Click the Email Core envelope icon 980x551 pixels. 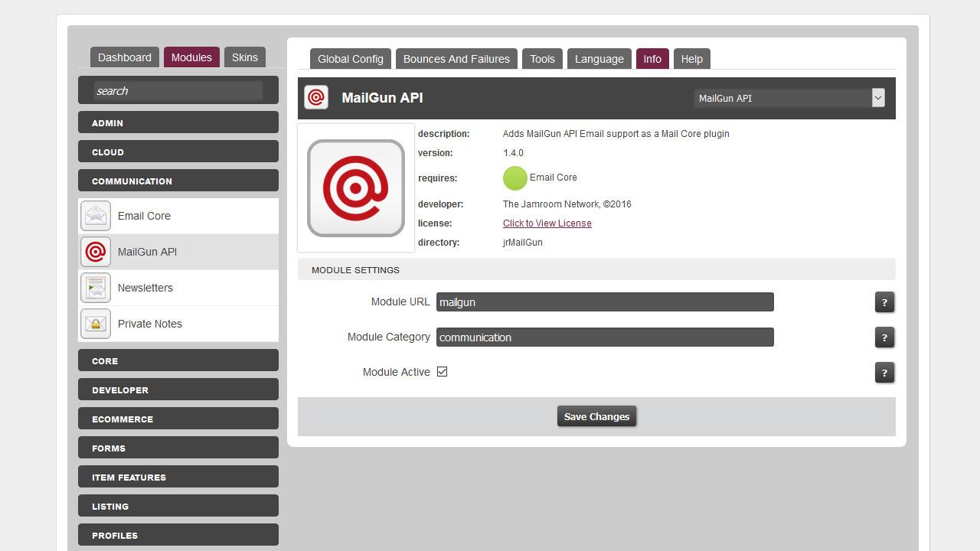[x=96, y=217]
